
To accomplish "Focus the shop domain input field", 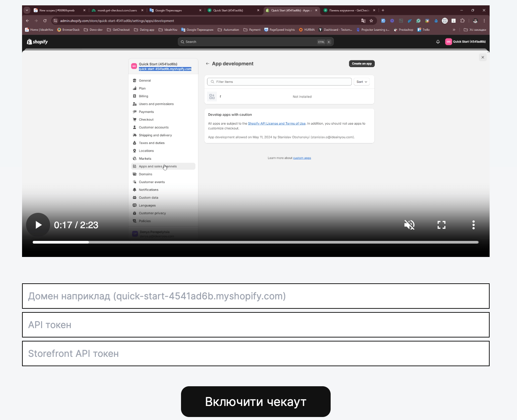I will pyautogui.click(x=256, y=296).
